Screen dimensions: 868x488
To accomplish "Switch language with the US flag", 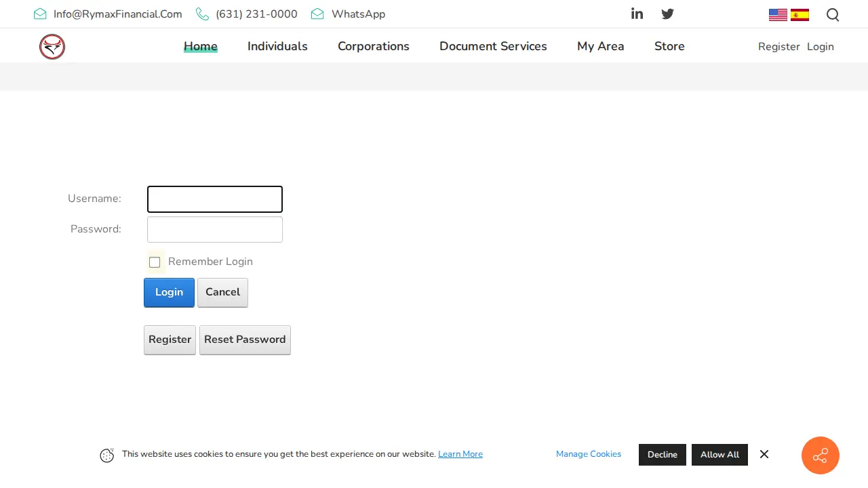I will (778, 15).
